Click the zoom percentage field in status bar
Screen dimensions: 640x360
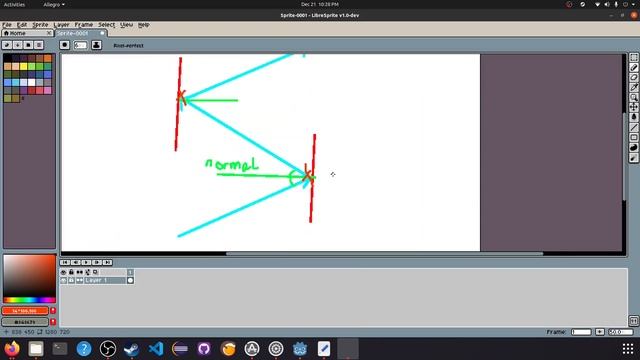(x=620, y=332)
